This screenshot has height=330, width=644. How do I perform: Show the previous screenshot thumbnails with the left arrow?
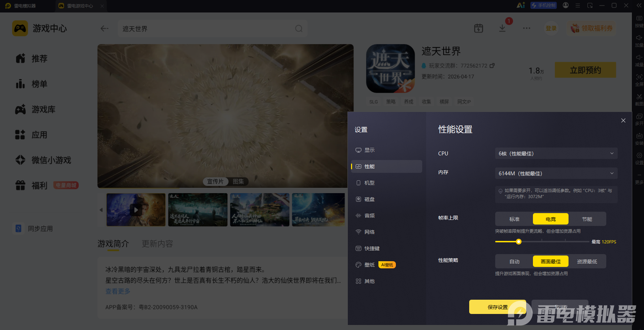click(101, 210)
